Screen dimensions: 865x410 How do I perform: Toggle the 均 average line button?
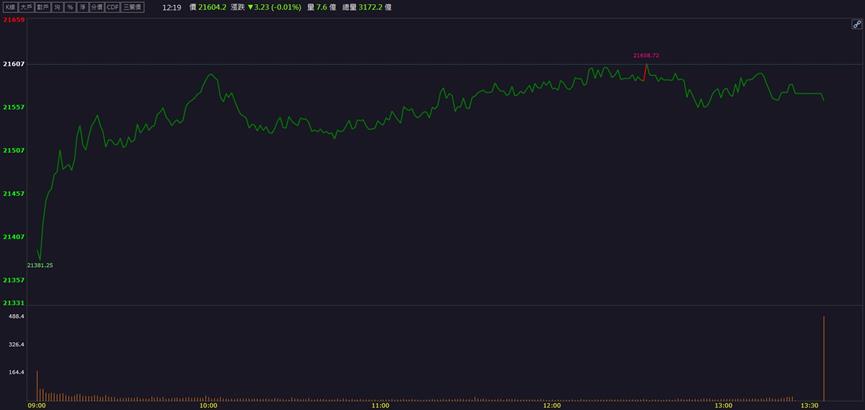56,8
